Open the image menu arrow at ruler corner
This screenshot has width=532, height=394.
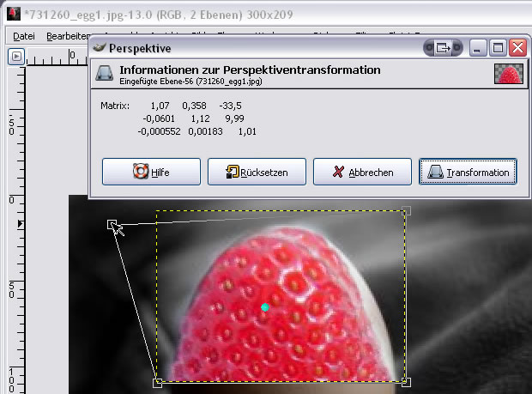[x=15, y=57]
